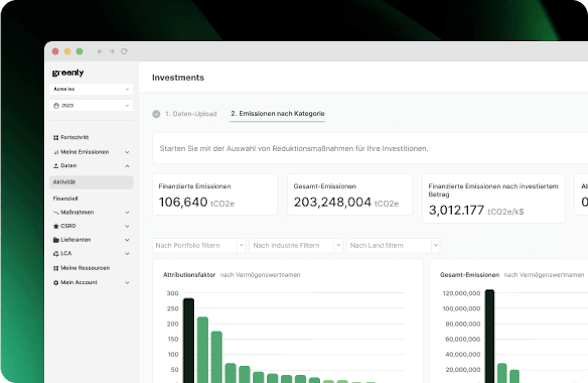Open Mein Account via gear icon
Viewport: 588px width, 383px height.
(x=56, y=282)
